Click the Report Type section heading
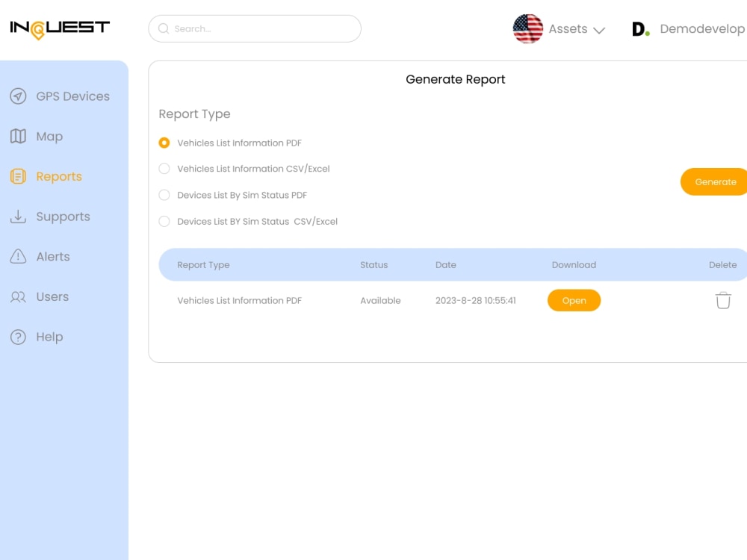This screenshot has height=560, width=747. [x=194, y=114]
